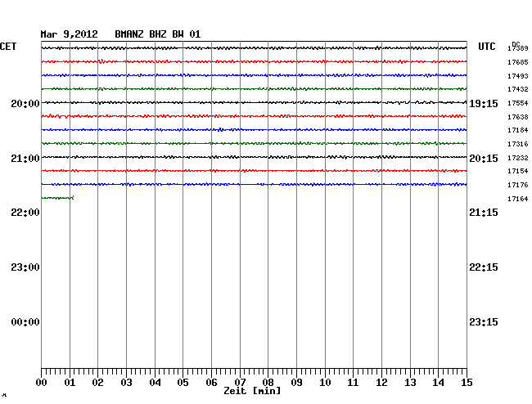Click the UTC time label "23:15"
This screenshot has width=532, height=404.
[x=484, y=321]
